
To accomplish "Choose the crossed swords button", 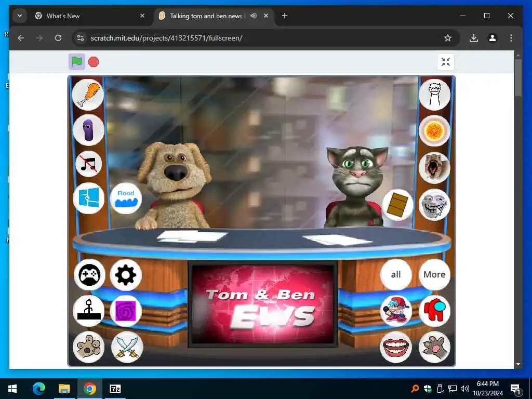I will tap(127, 347).
